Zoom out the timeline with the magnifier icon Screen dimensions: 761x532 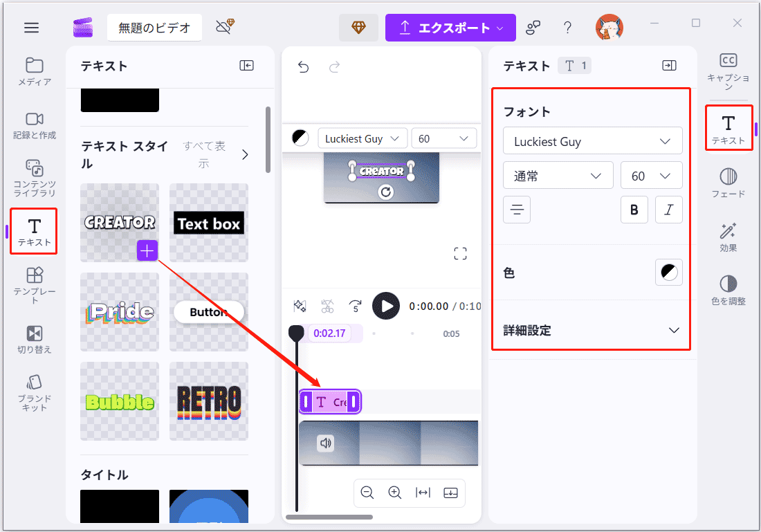point(367,493)
